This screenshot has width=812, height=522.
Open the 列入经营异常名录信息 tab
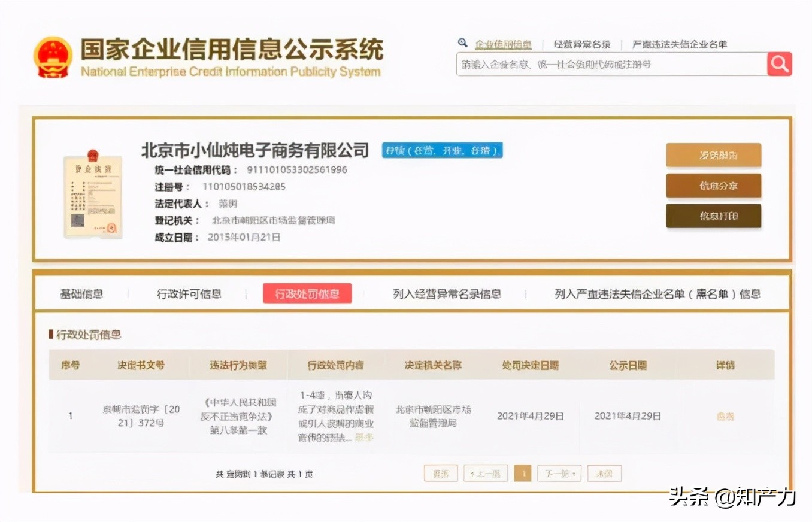click(447, 294)
